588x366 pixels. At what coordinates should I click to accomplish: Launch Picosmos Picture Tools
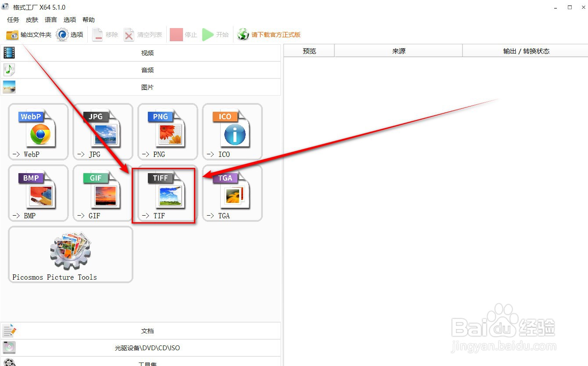click(71, 254)
